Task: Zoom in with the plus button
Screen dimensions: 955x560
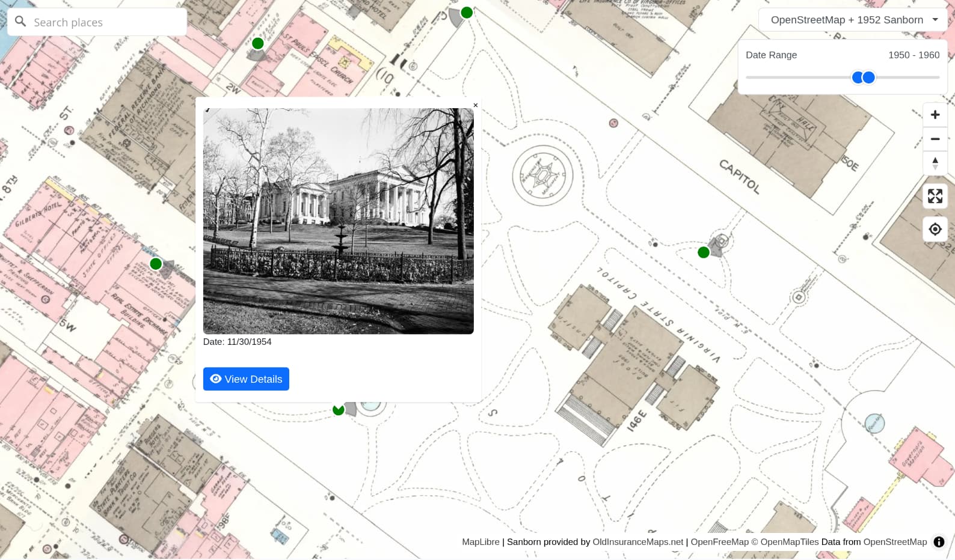Action: pyautogui.click(x=935, y=115)
